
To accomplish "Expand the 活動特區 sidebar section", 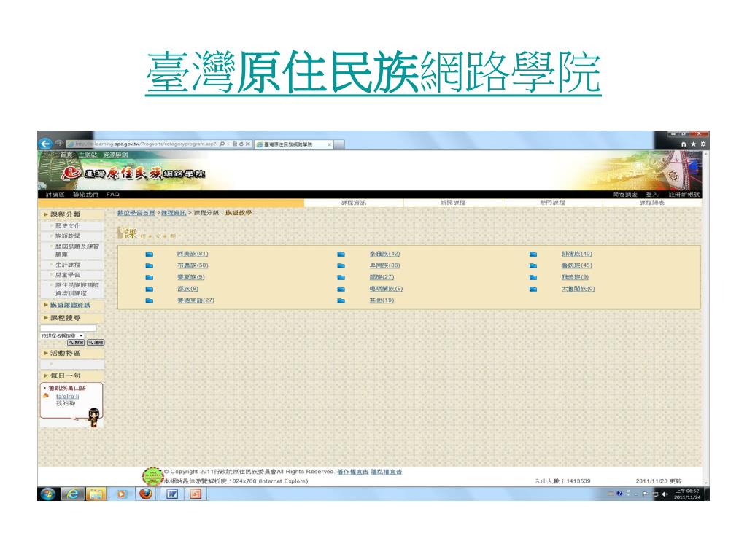I will pyautogui.click(x=71, y=354).
